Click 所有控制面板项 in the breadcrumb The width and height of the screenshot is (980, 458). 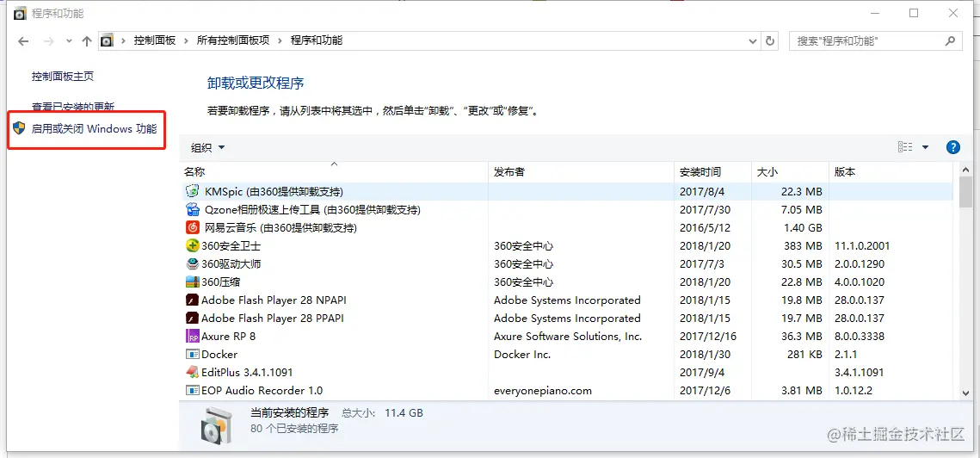233,40
